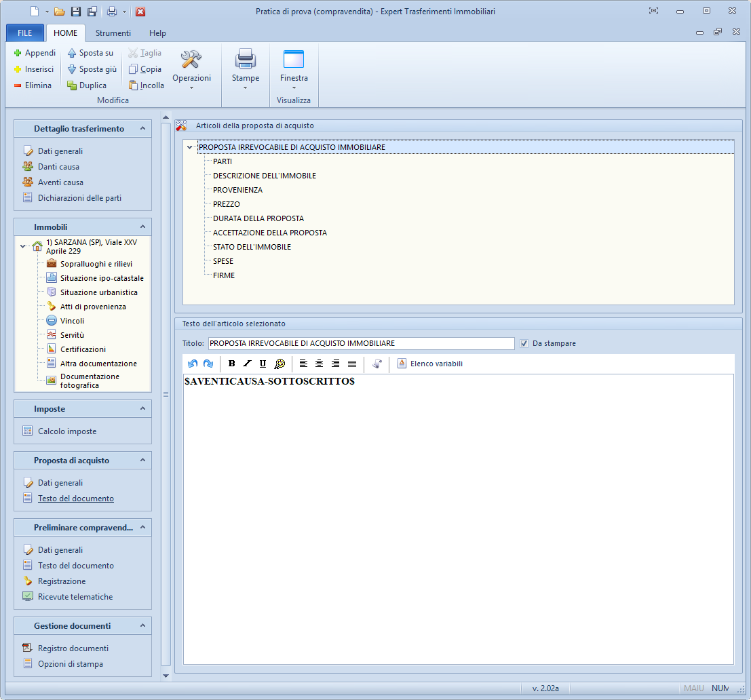Click the Elenco variabili button
Screen dimensions: 751x700
point(430,364)
